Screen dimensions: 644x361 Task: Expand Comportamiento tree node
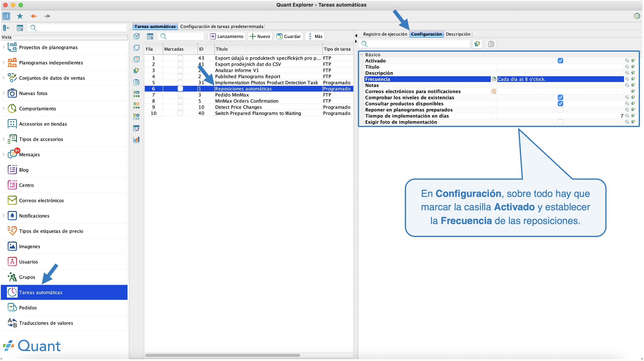(x=3, y=108)
